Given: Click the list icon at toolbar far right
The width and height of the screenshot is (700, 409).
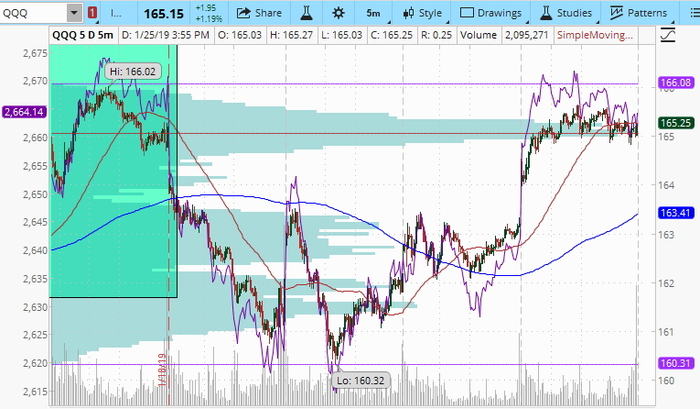Looking at the screenshot, I should point(695,13).
